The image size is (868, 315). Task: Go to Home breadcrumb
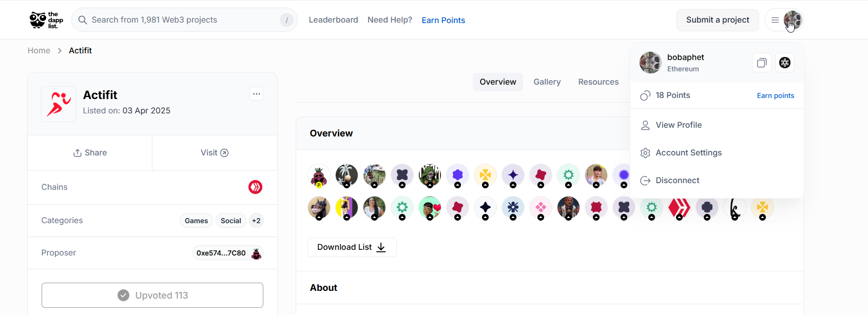click(39, 51)
